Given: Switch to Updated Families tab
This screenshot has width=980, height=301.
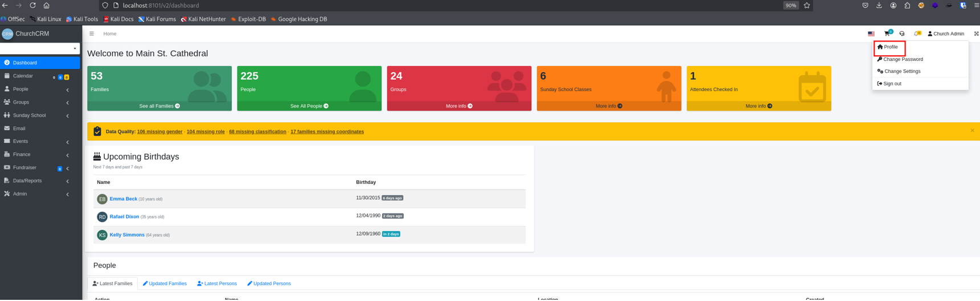Looking at the screenshot, I should 165,283.
